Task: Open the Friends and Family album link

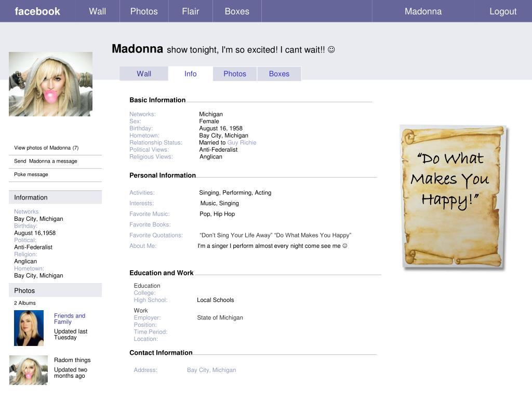Action: (70, 318)
